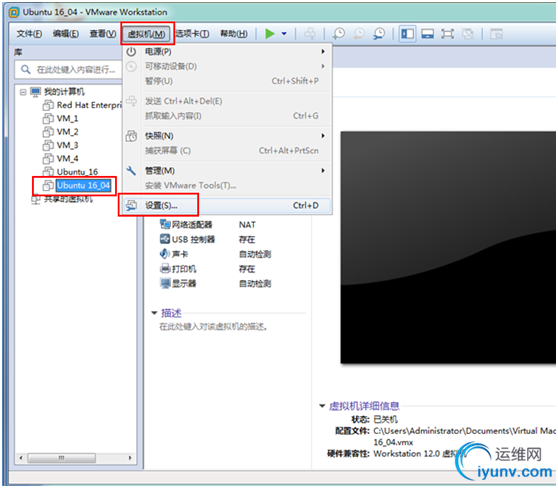This screenshot has height=488, width=558.
Task: Click the USB 控制器 device entry
Action: pyautogui.click(x=193, y=240)
